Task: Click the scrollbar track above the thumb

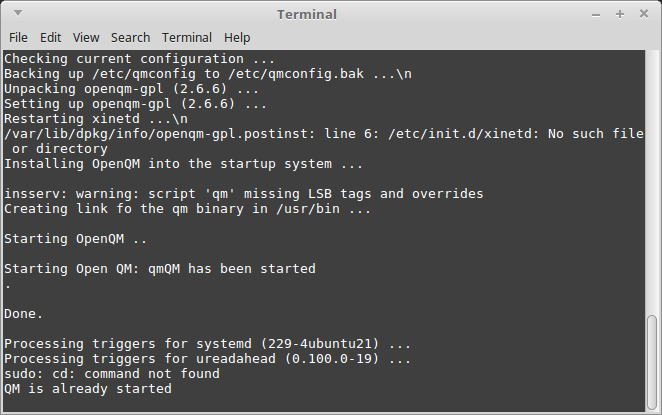Action: click(x=652, y=182)
